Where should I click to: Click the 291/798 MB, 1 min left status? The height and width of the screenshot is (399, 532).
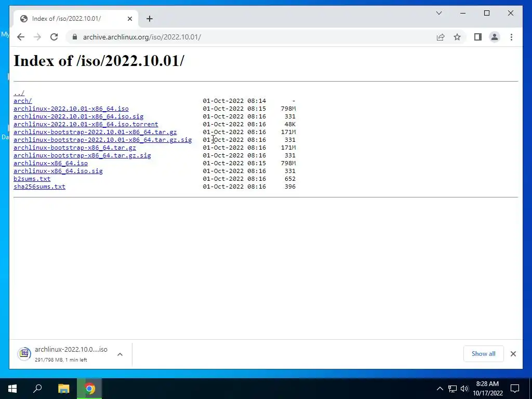(x=61, y=360)
